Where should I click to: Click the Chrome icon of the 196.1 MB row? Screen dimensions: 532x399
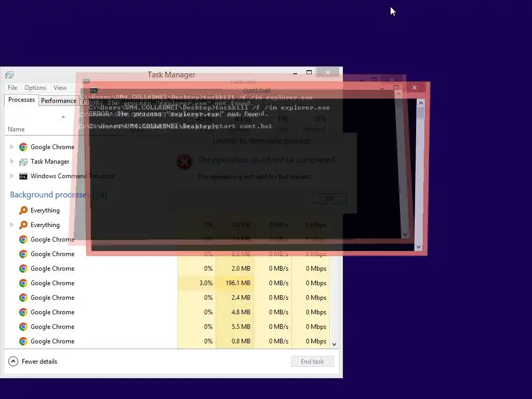[x=23, y=283]
